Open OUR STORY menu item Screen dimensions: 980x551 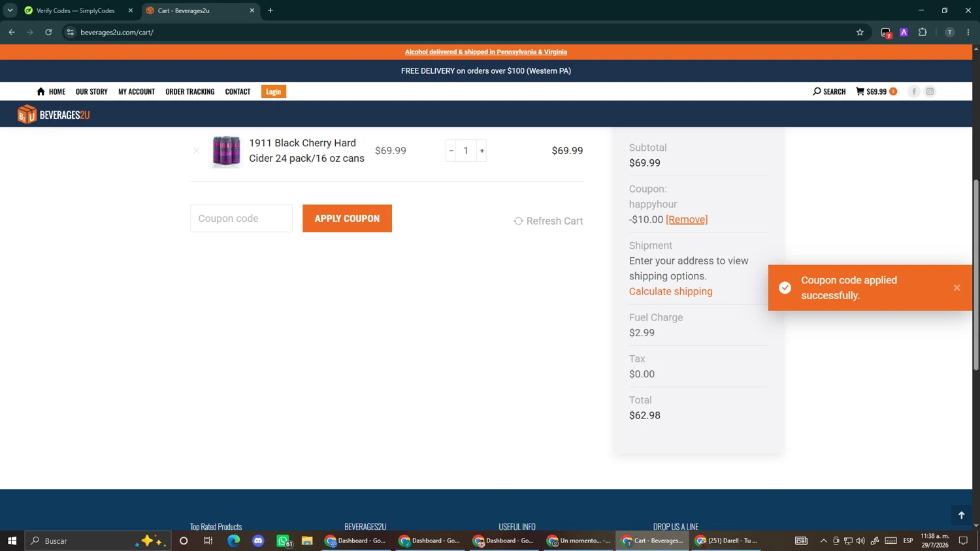[x=91, y=91]
